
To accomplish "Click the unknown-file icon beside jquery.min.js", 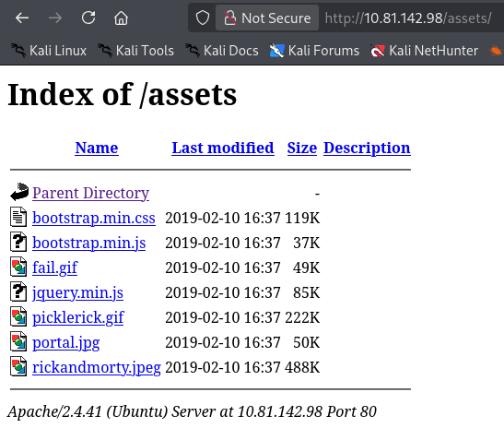I will click(x=18, y=291).
